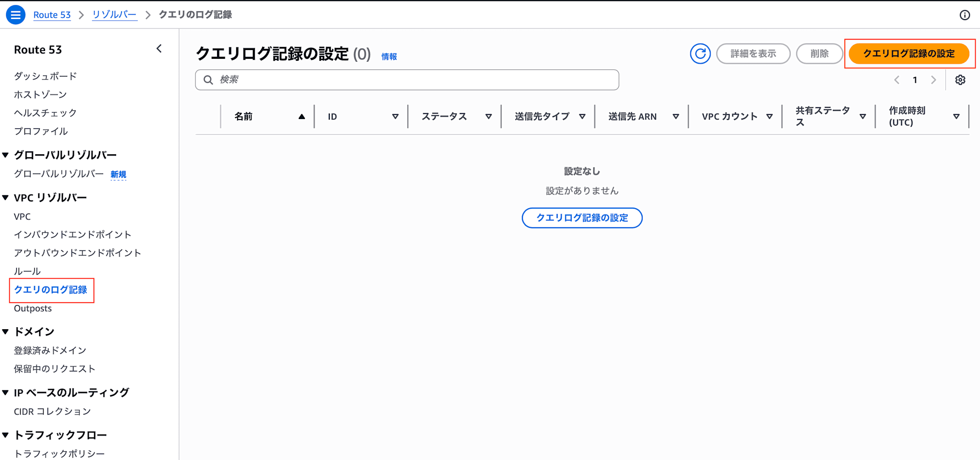Image resolution: width=980 pixels, height=460 pixels.
Task: Click the hamburger menu icon top left
Action: coord(15,15)
